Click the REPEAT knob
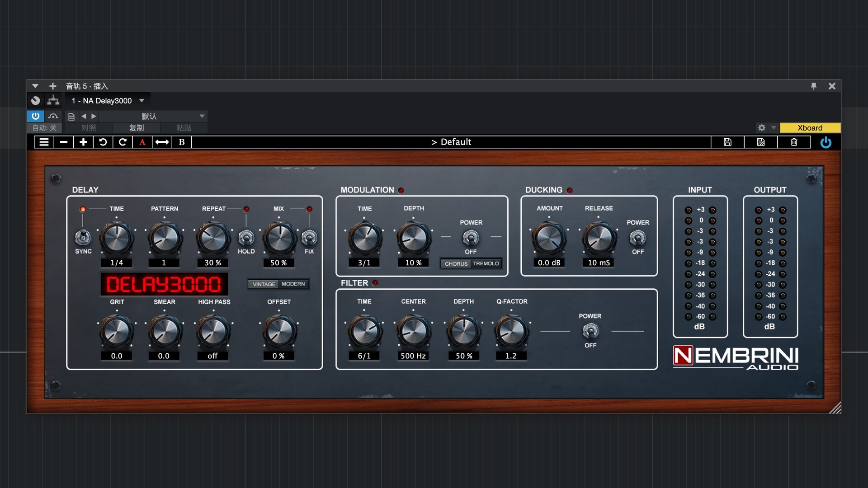The image size is (868, 488). pos(213,238)
